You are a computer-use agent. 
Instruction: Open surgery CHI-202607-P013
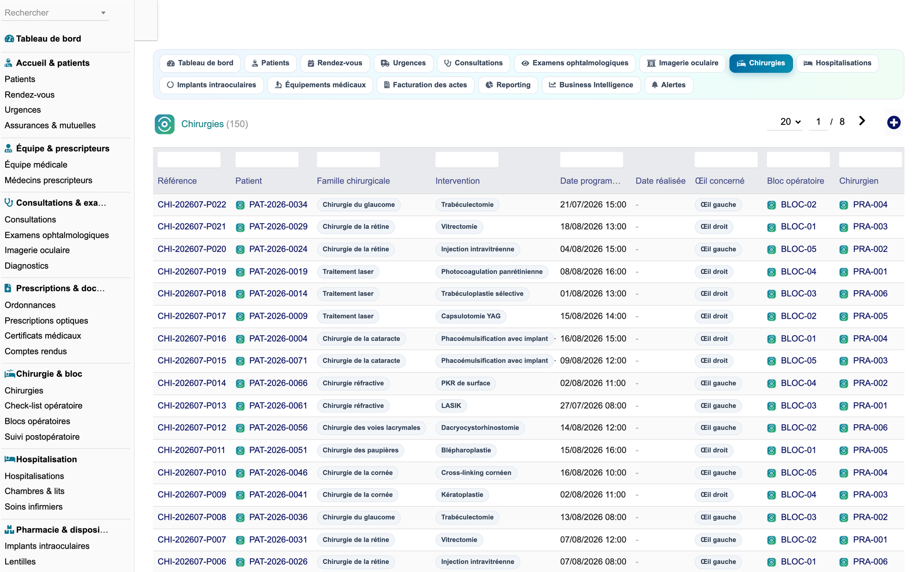point(192,406)
